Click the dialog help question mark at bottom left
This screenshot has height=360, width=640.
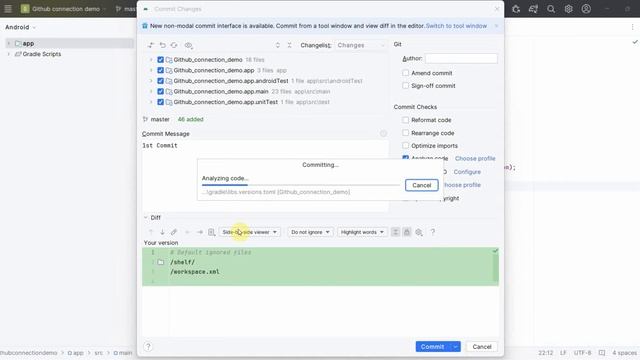(x=148, y=347)
